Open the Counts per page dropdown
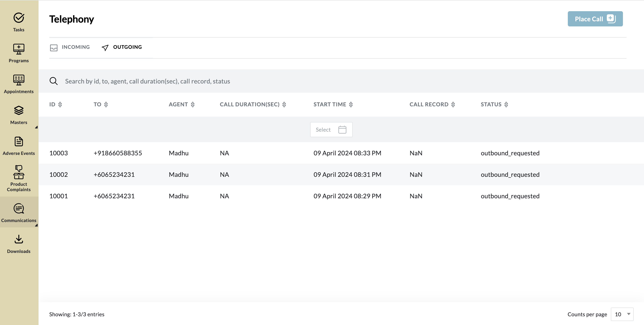 pos(622,314)
